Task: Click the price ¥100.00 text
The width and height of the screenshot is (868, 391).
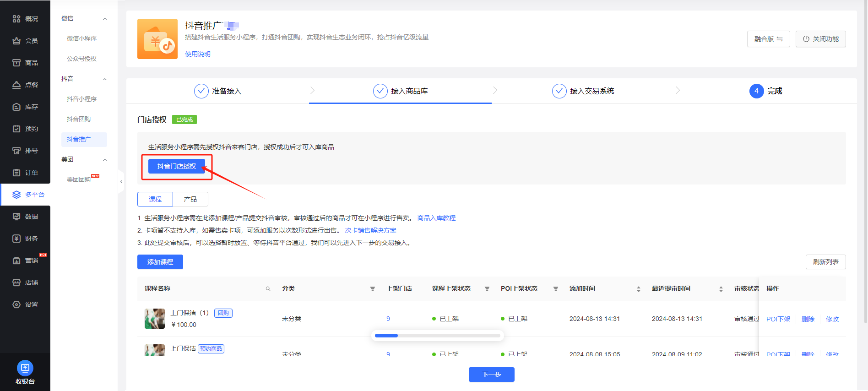Action: [x=184, y=325]
